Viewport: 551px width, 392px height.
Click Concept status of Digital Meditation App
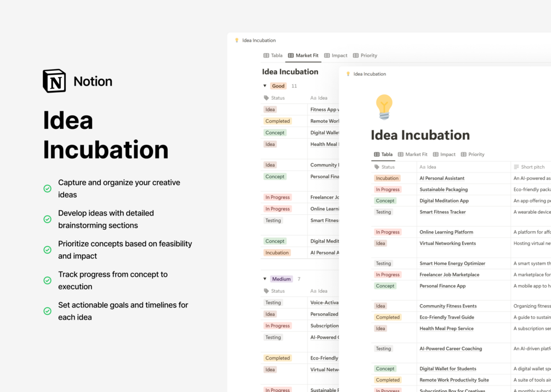pyautogui.click(x=385, y=201)
